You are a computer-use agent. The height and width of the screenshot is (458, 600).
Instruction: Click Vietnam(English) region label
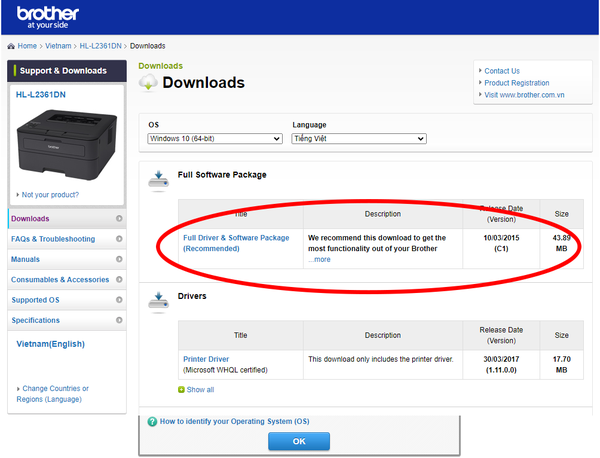tap(51, 344)
